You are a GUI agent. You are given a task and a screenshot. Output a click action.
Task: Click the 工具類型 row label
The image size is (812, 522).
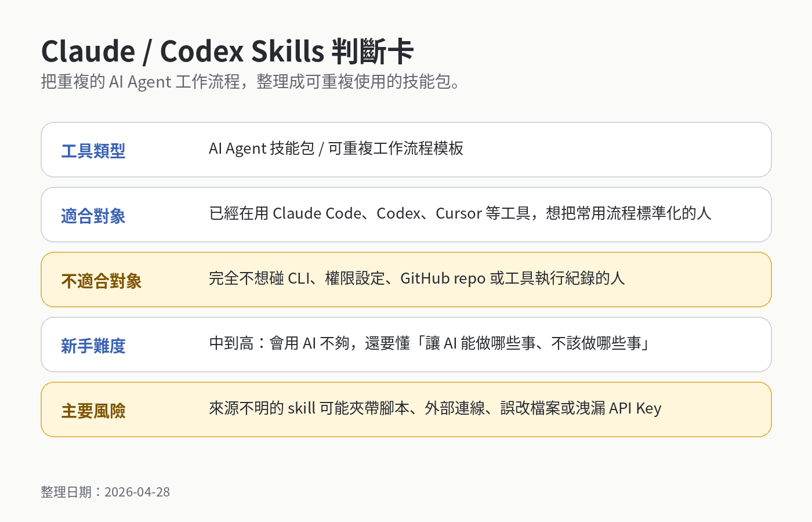tap(93, 149)
